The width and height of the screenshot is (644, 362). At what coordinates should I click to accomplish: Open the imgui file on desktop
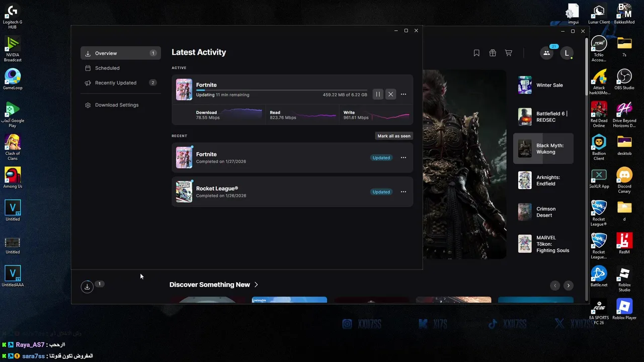[573, 14]
